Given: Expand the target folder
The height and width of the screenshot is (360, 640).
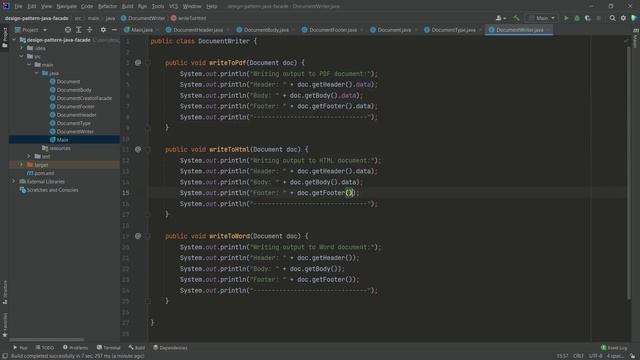Looking at the screenshot, I should (22, 164).
